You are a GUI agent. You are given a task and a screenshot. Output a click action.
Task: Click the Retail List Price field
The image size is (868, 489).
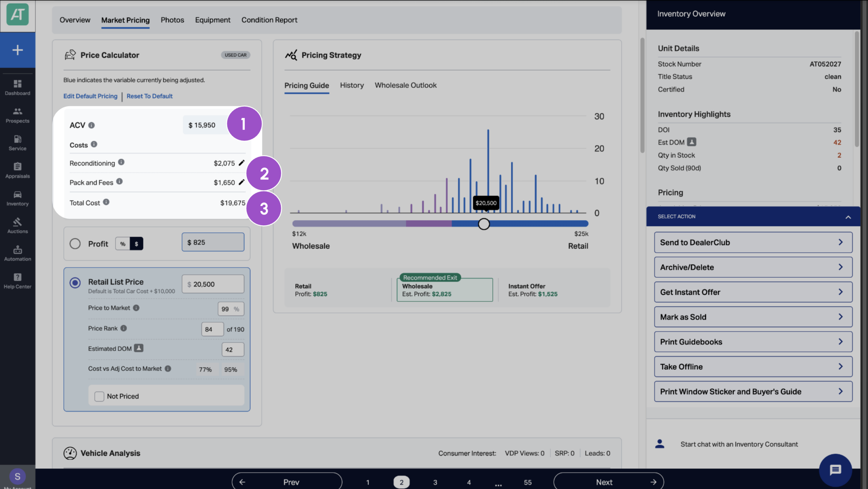pos(213,284)
